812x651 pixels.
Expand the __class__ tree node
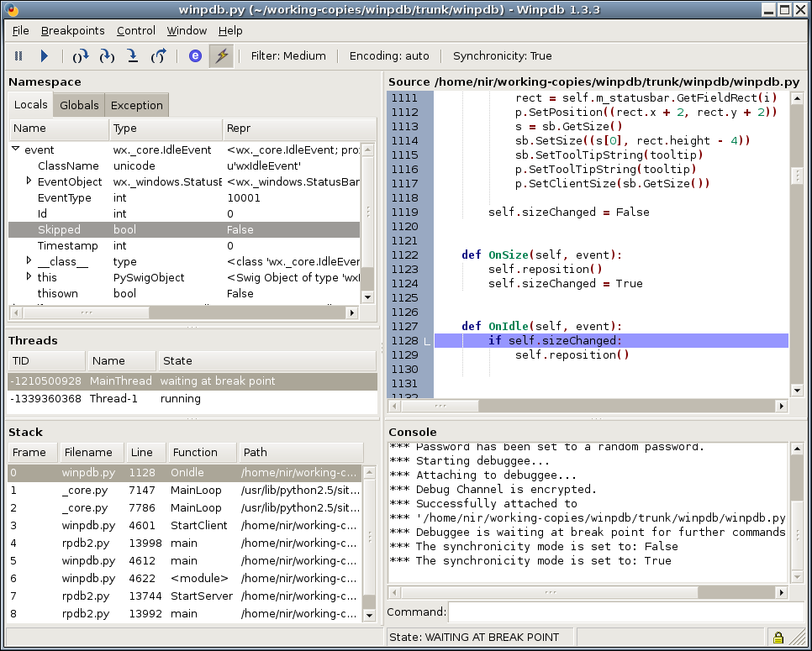click(29, 260)
